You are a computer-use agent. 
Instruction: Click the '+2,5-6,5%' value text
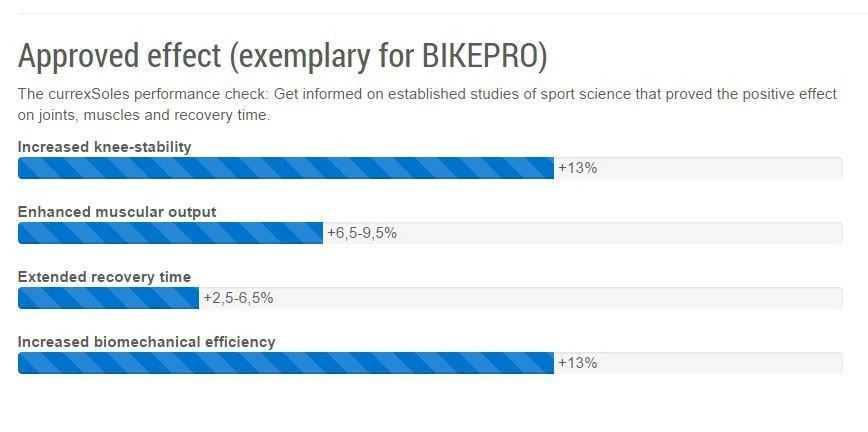[x=238, y=298]
